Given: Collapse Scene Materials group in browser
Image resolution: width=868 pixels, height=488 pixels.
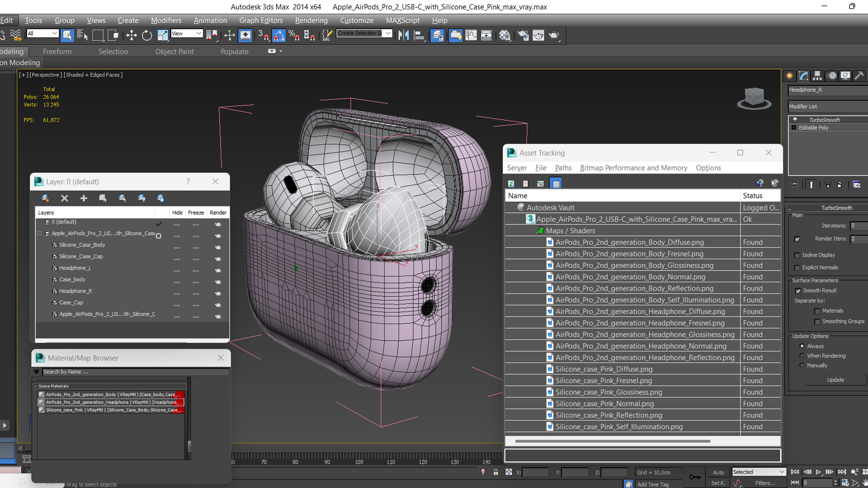Looking at the screenshot, I should [x=36, y=386].
